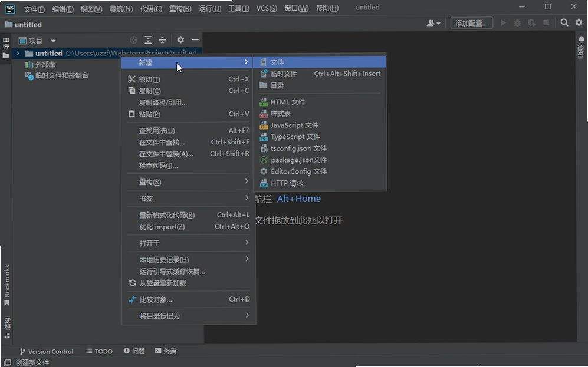This screenshot has height=367, width=588.
Task: Open the 帮助(H) menu
Action: pos(327,9)
